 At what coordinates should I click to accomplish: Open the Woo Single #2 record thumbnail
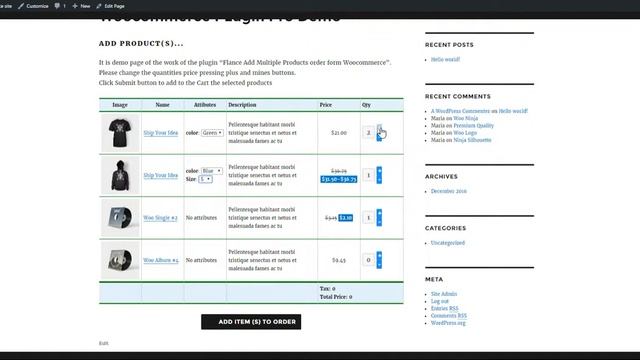point(120,218)
